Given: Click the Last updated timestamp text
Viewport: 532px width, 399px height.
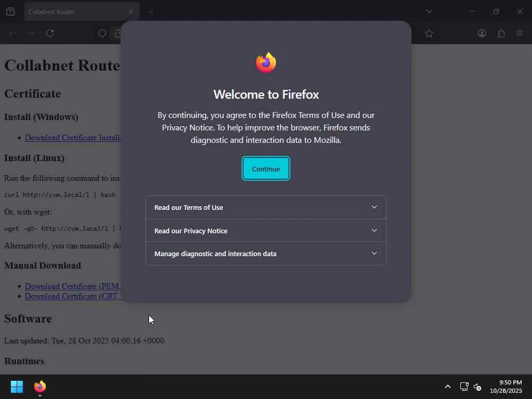Looking at the screenshot, I should pos(84,340).
